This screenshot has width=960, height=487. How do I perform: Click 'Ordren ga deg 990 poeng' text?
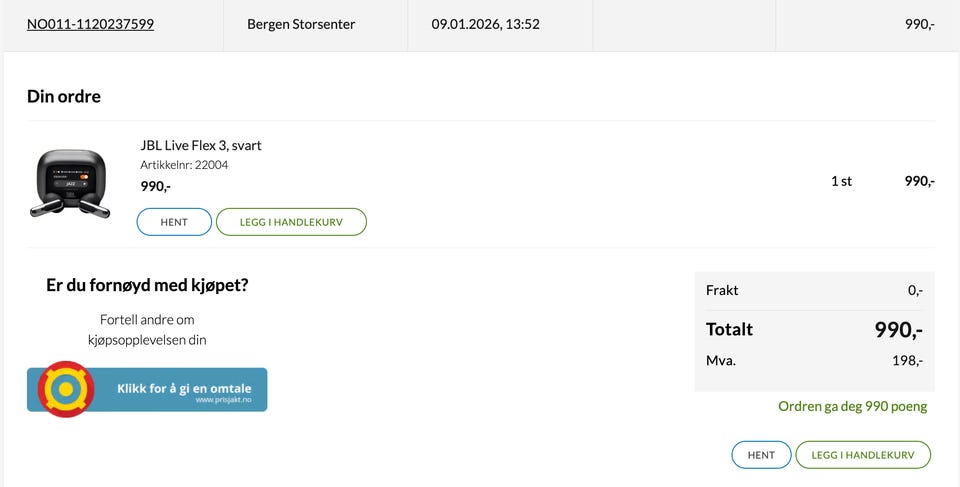[852, 407]
